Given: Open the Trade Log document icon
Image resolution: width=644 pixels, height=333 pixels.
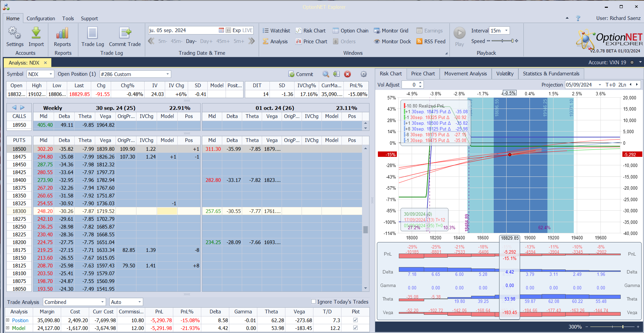Looking at the screenshot, I should [93, 33].
